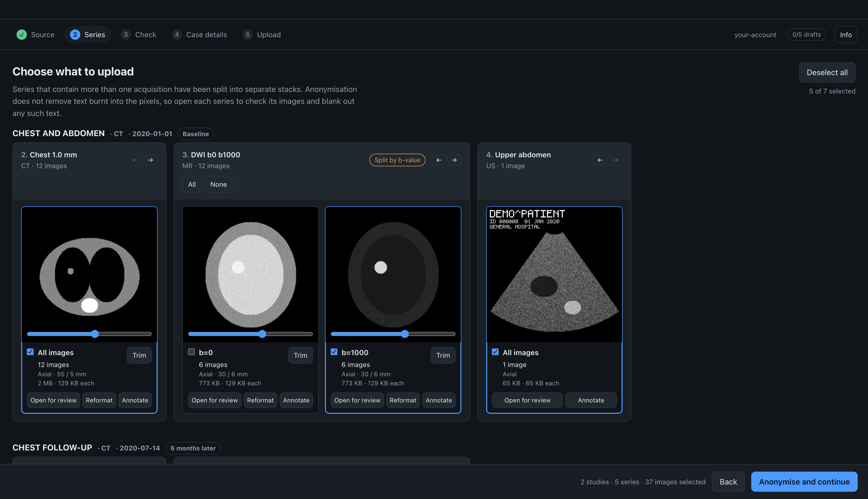Go to the Check step tab
Screen dimensions: 868x499
coord(138,35)
